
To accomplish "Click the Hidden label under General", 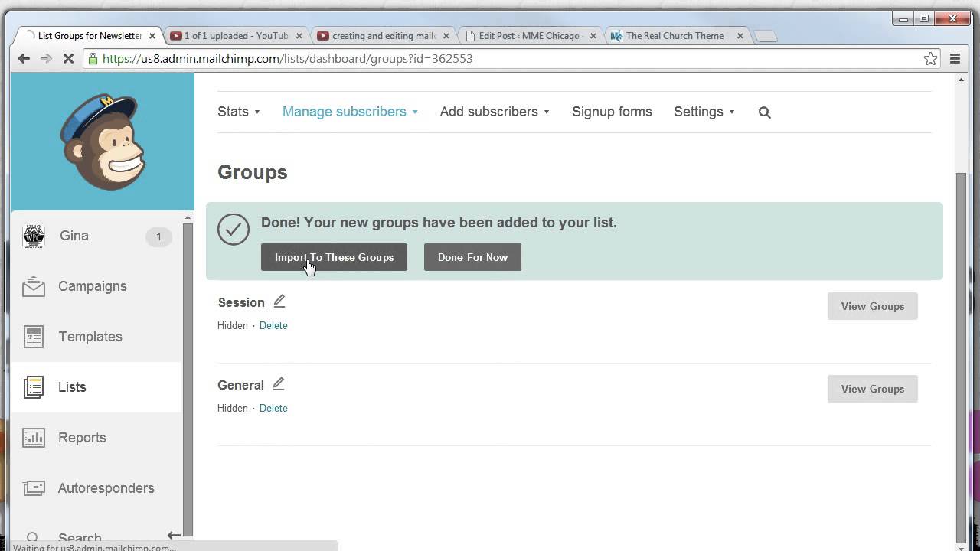I will pos(233,409).
